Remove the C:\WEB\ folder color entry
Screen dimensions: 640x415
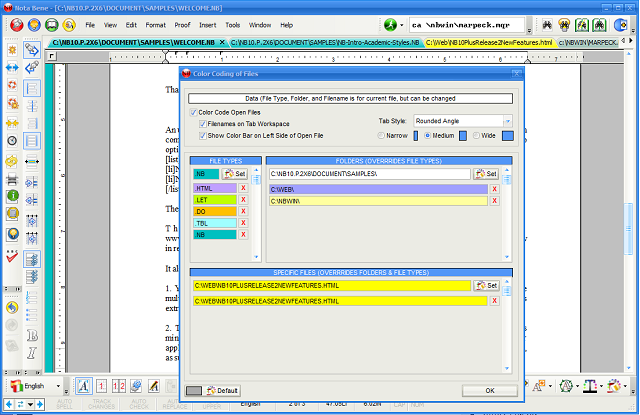(x=494, y=187)
